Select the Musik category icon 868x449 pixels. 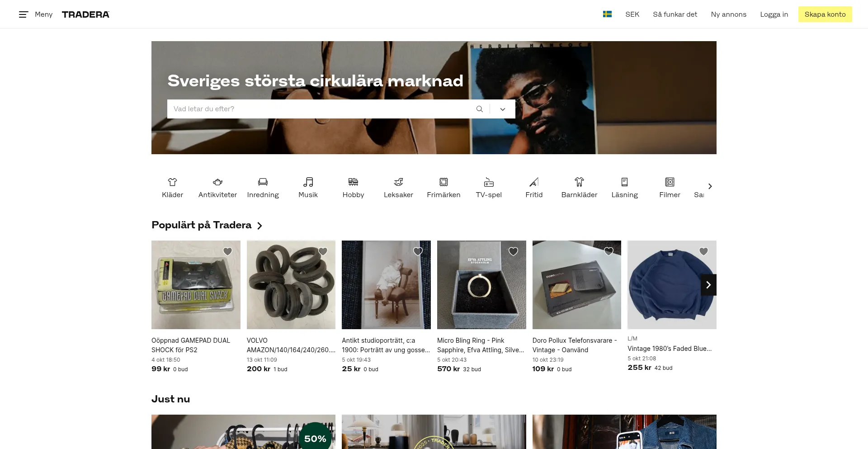click(308, 182)
